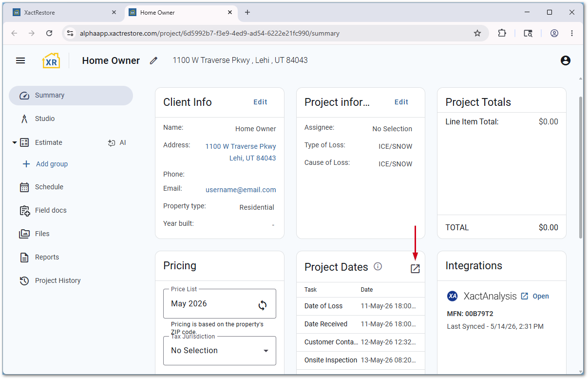The width and height of the screenshot is (588, 379).
Task: Open a new browser tab
Action: (247, 13)
